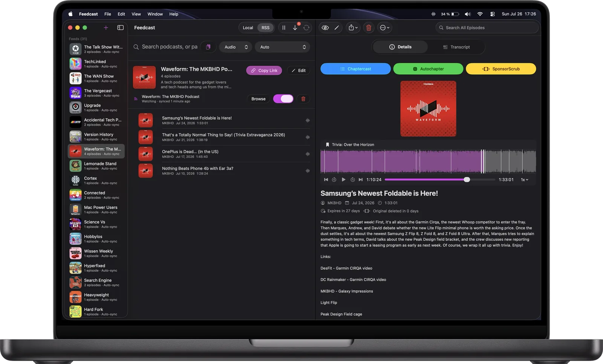Open the Auto selector dropdown
The image size is (603, 364).
pyautogui.click(x=283, y=47)
